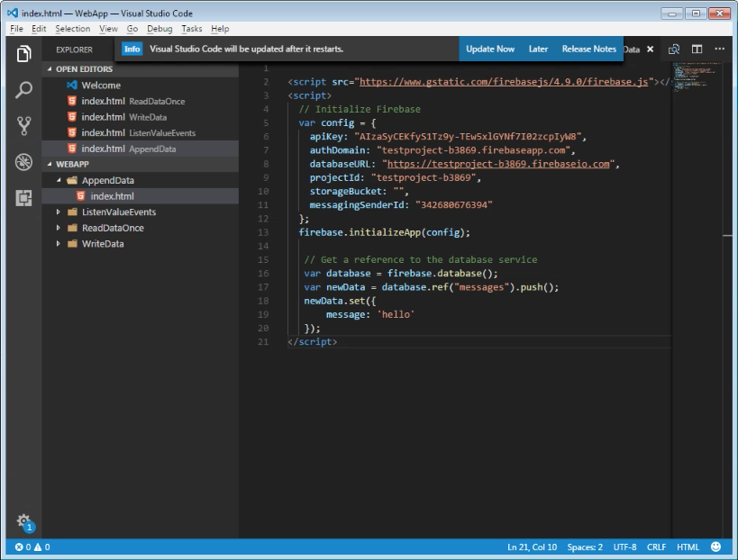The height and width of the screenshot is (560, 738).
Task: Open the Search view icon
Action: pyautogui.click(x=23, y=89)
